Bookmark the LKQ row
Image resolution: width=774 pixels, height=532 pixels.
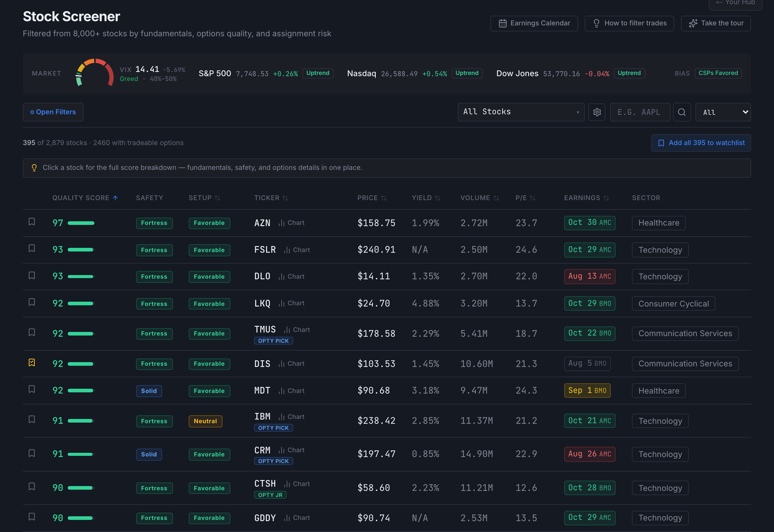tap(32, 302)
